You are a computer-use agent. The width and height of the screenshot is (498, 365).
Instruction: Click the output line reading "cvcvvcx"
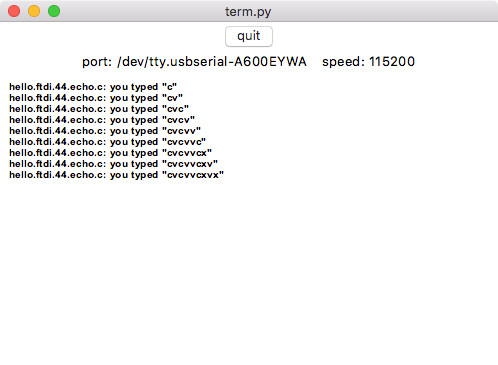click(x=111, y=153)
